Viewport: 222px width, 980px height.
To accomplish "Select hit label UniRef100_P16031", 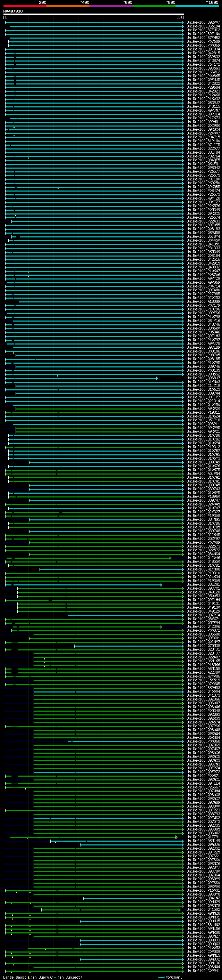I will pyautogui.click(x=203, y=891).
